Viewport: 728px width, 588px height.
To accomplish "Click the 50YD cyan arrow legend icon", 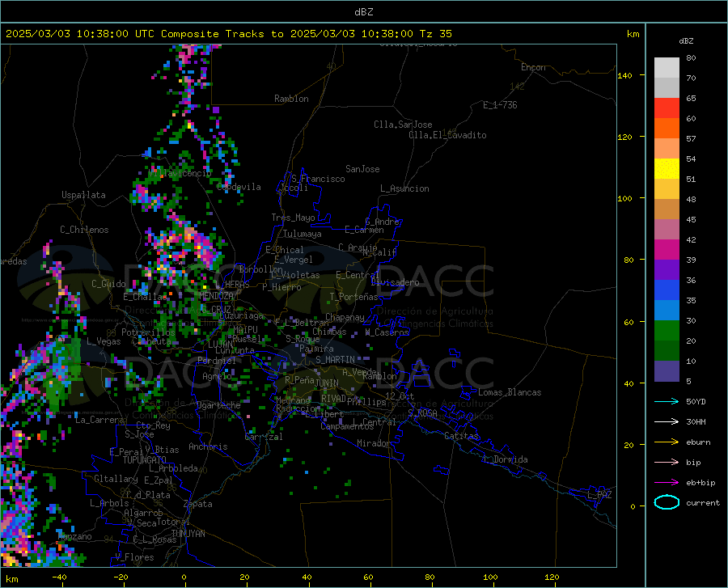I will (667, 401).
